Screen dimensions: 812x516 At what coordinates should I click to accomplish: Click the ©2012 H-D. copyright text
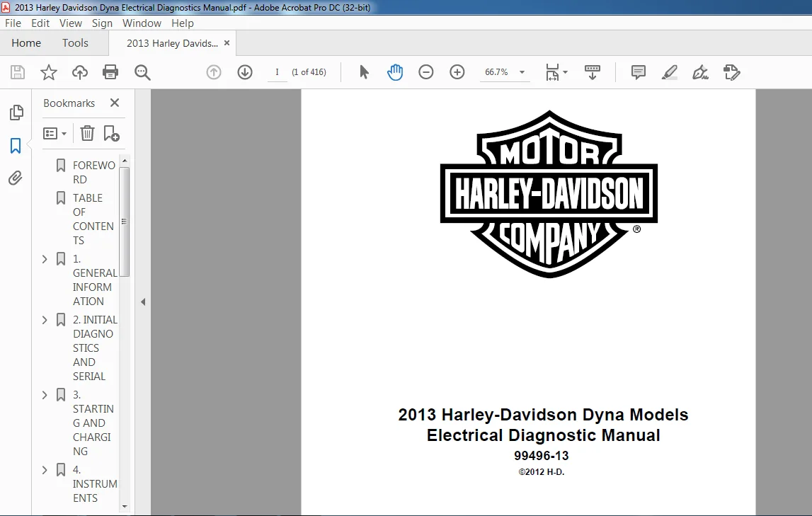tap(542, 472)
